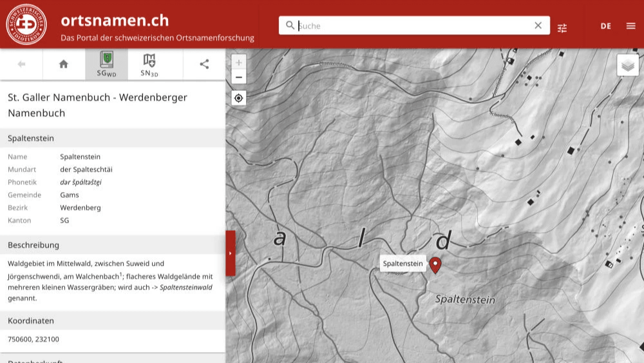The width and height of the screenshot is (644, 363).
Task: Collapse the side panel with red arrow handle
Action: click(x=231, y=253)
